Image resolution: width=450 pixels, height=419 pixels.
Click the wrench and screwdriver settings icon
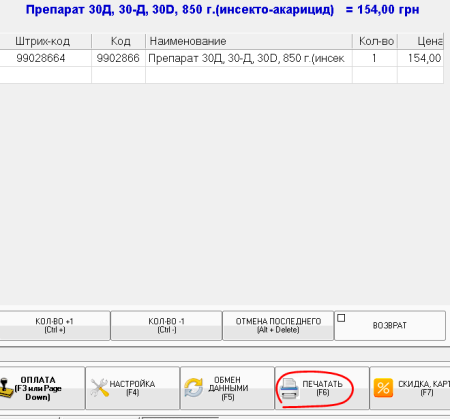pos(99,388)
